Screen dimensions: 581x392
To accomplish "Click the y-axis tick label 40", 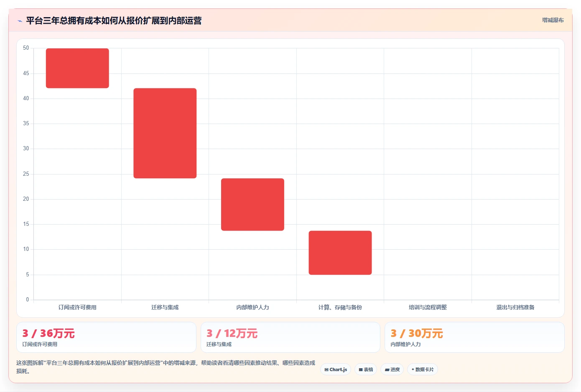I will click(x=26, y=99).
